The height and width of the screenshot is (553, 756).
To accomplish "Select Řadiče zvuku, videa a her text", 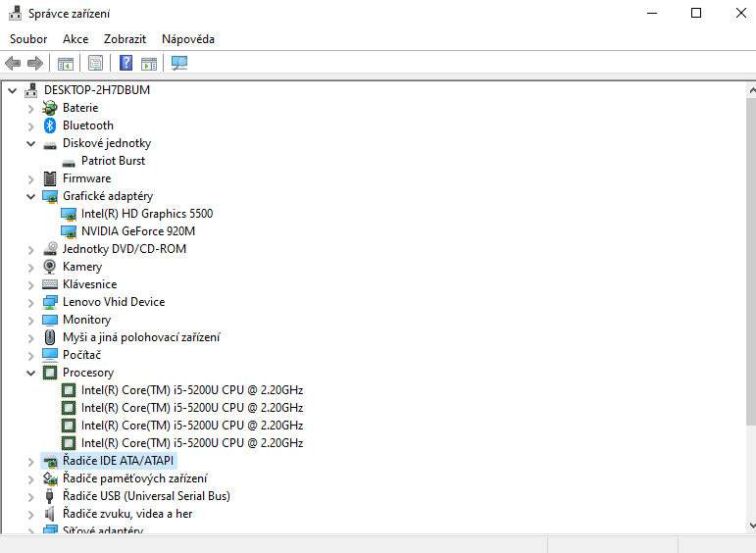I will point(127,514).
